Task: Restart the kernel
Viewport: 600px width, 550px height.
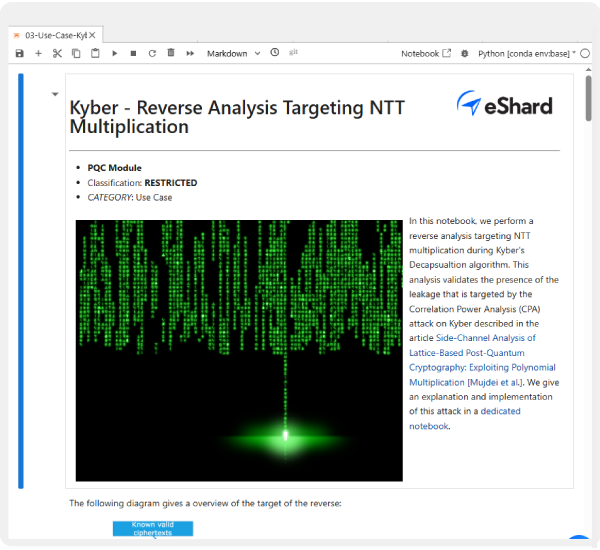Action: tap(152, 54)
